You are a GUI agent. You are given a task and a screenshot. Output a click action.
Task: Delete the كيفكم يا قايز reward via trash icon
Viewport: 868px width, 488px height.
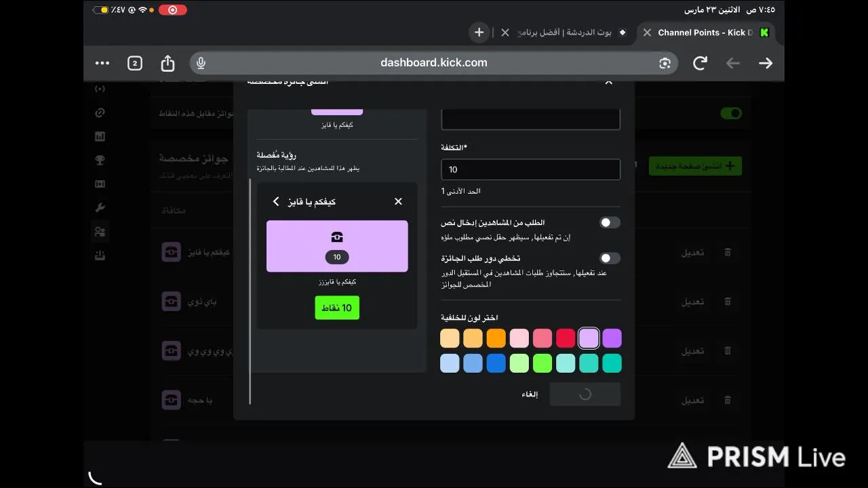tap(728, 252)
